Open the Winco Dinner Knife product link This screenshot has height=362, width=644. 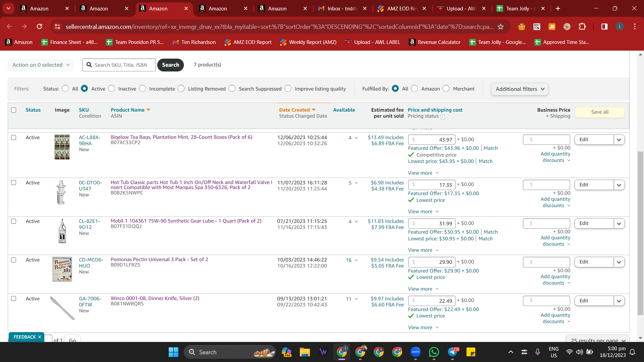pyautogui.click(x=155, y=298)
